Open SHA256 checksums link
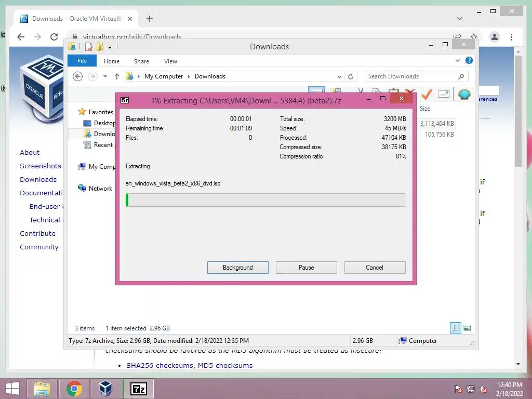The height and width of the screenshot is (399, 532). (160, 365)
